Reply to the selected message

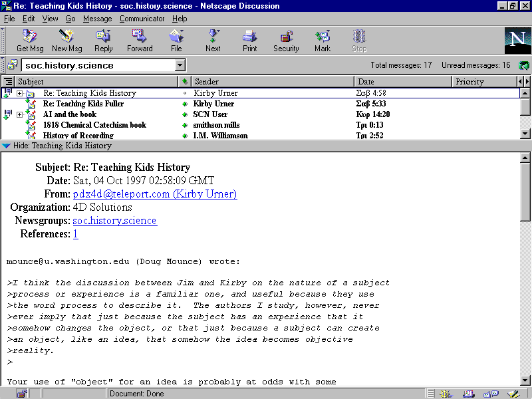tap(104, 41)
